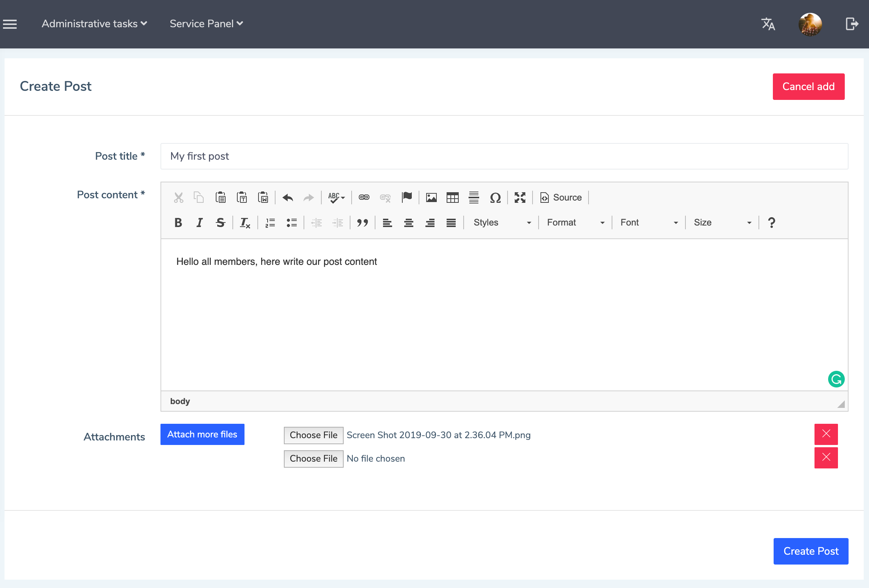Click the Redo arrow icon
Image resolution: width=869 pixels, height=588 pixels.
(x=309, y=198)
